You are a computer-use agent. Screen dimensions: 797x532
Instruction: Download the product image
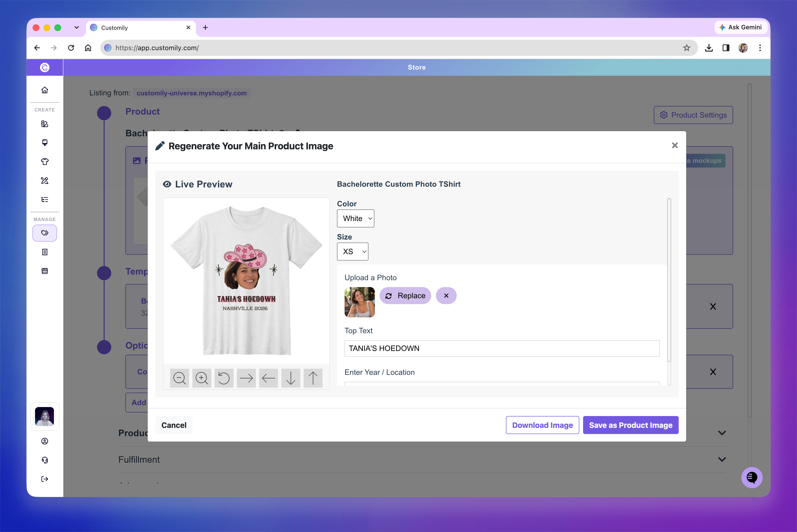[x=542, y=425]
